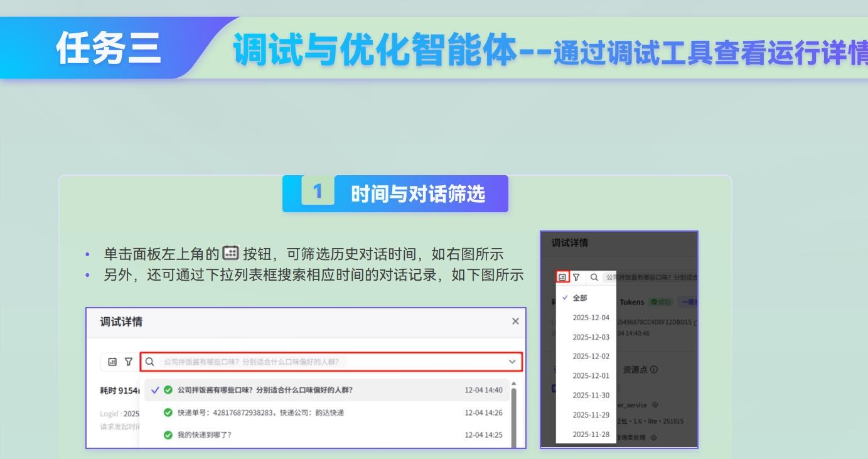Image resolution: width=868 pixels, height=459 pixels.
Task: Click the green success icon beside 我的快递到哪了？
Action: [x=168, y=435]
